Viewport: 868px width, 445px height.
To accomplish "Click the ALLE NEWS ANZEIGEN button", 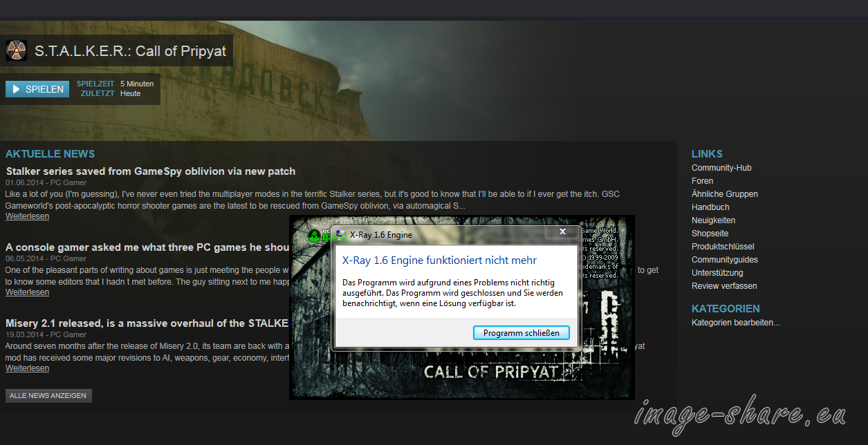I will (48, 396).
